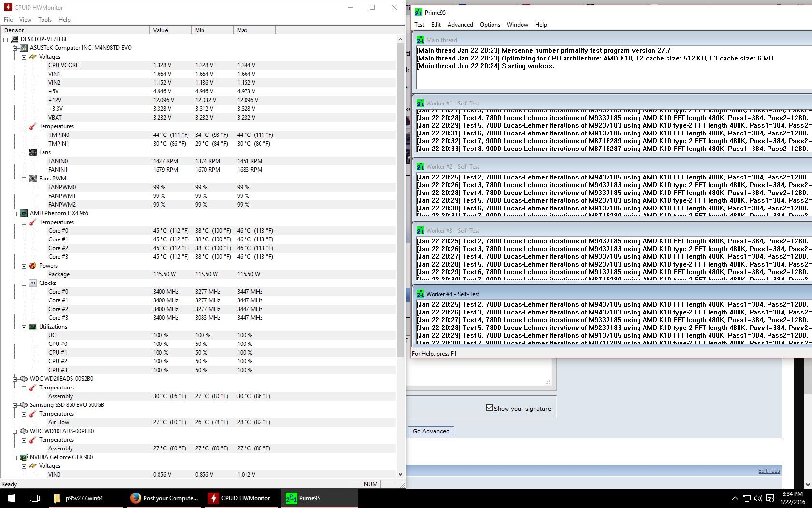Open the HWMonitor Help menu

(64, 20)
